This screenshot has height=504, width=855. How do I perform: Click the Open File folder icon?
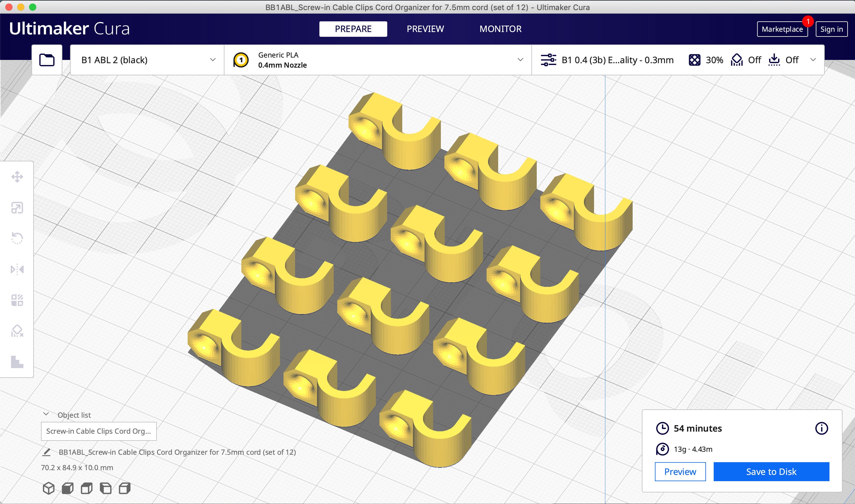[x=47, y=60]
